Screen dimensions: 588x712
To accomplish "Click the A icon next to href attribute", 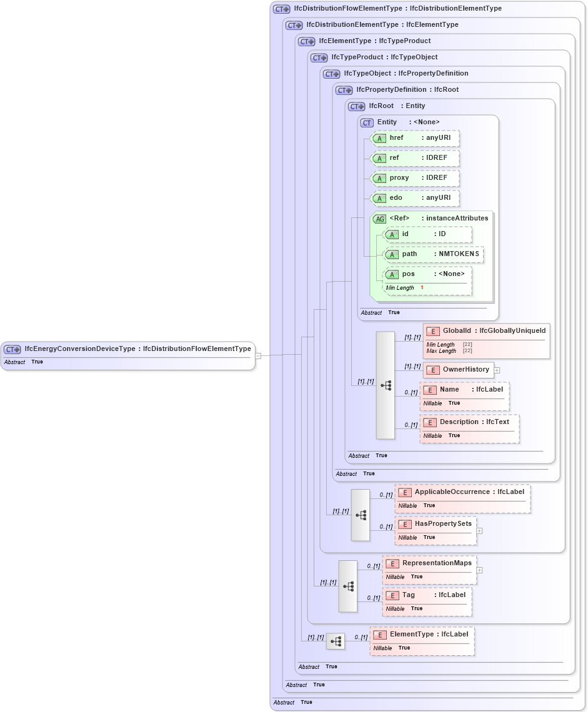I will pyautogui.click(x=379, y=138).
